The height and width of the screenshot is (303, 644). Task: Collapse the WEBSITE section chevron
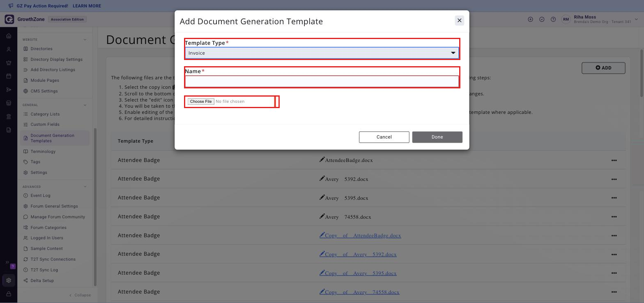[x=85, y=39]
